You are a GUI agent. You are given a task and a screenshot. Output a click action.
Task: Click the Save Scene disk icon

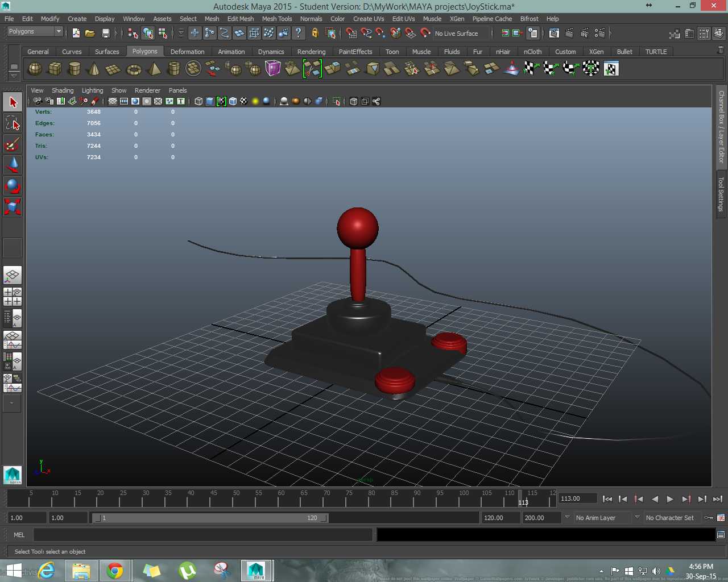coord(105,33)
